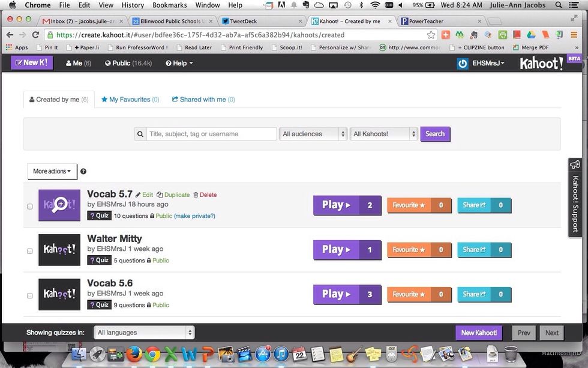Switch to the Shared with me tab
Image resolution: width=588 pixels, height=368 pixels.
tap(203, 100)
